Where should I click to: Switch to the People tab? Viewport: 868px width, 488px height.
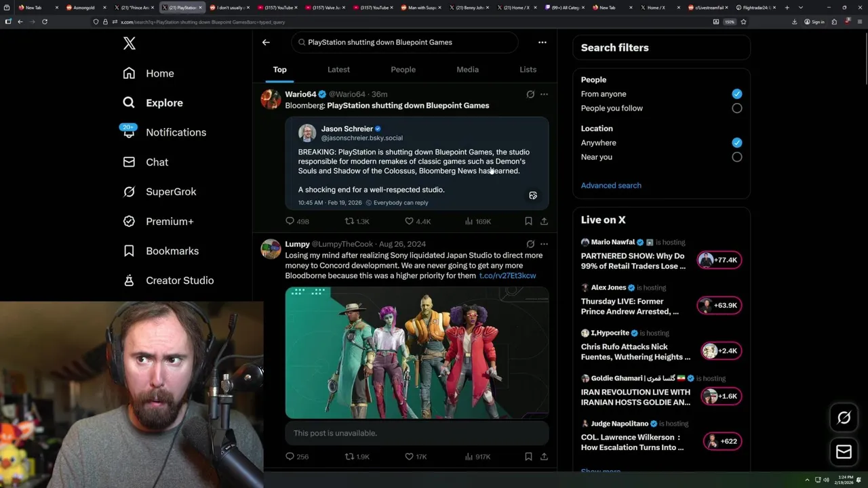(403, 70)
